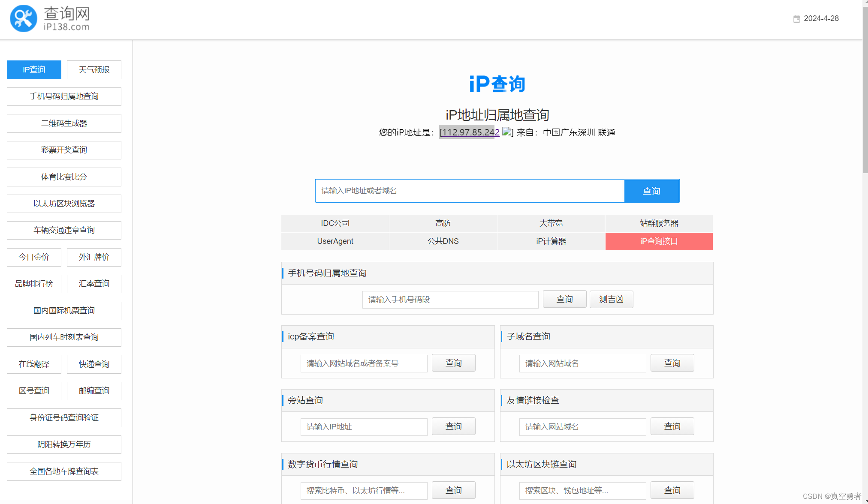868x504 pixels.
Task: Focus the 数字货币行情查询 search input
Action: (x=364, y=490)
